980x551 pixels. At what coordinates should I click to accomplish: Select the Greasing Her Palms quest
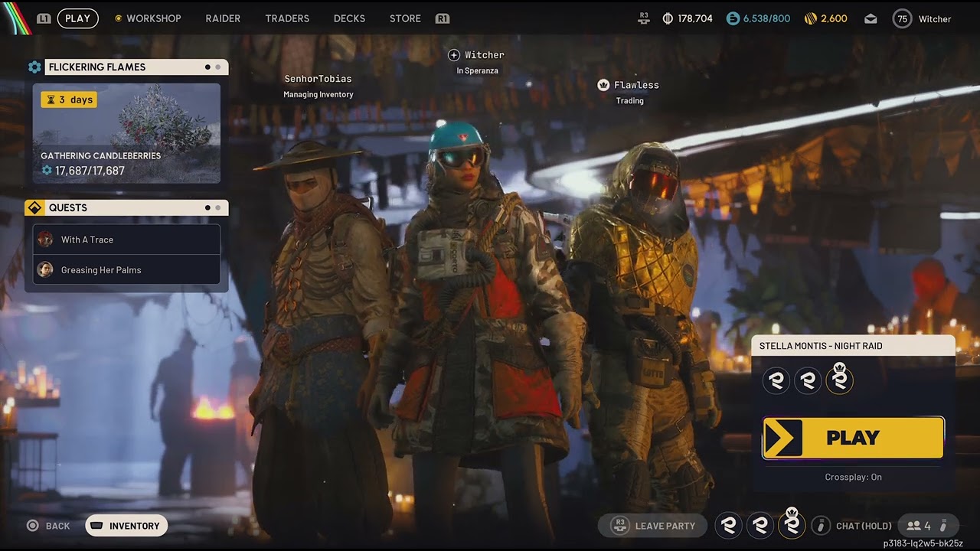(x=126, y=270)
